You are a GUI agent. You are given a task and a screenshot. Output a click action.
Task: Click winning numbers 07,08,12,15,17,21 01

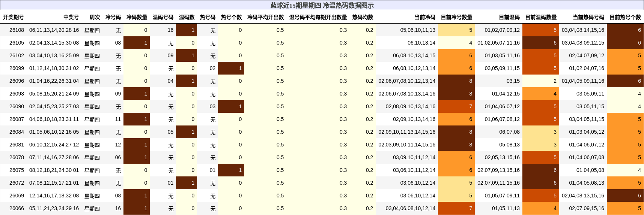pyautogui.click(x=54, y=183)
